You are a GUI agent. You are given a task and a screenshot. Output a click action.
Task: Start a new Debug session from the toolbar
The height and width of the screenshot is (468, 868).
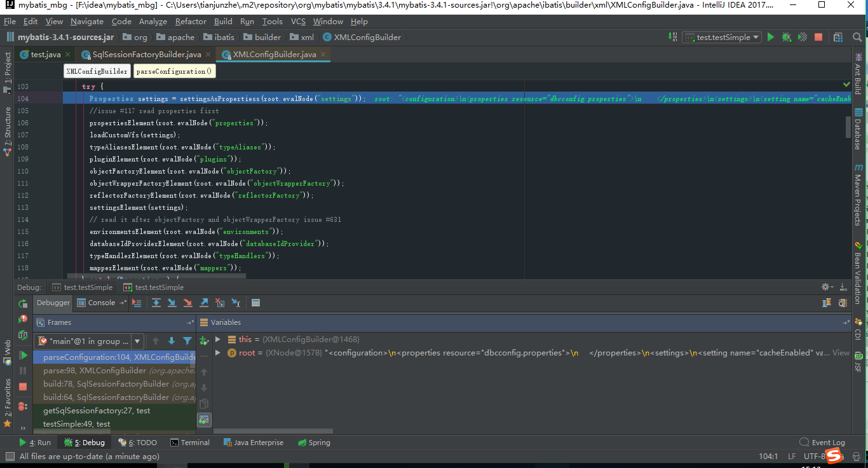[786, 37]
